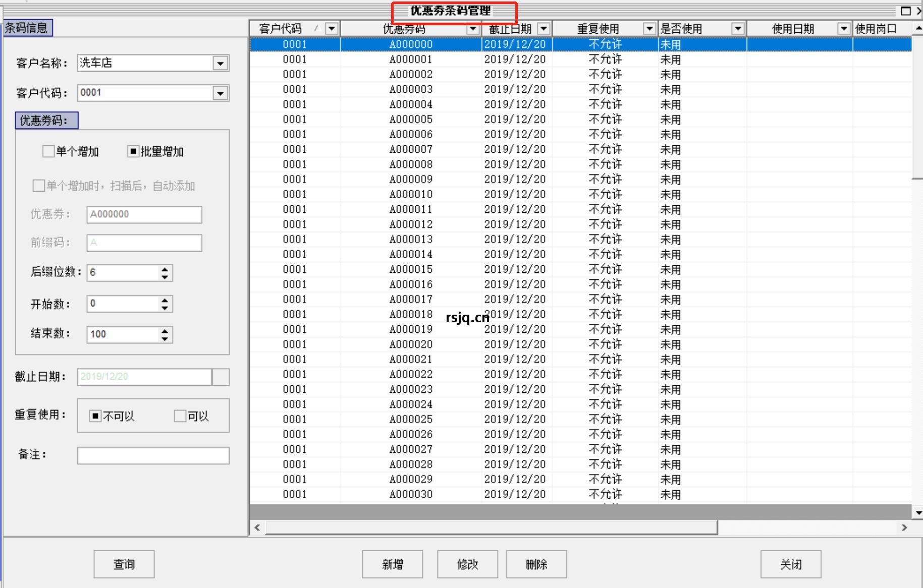The image size is (923, 588).
Task: Check the 单个增加 checkbox
Action: pyautogui.click(x=48, y=151)
